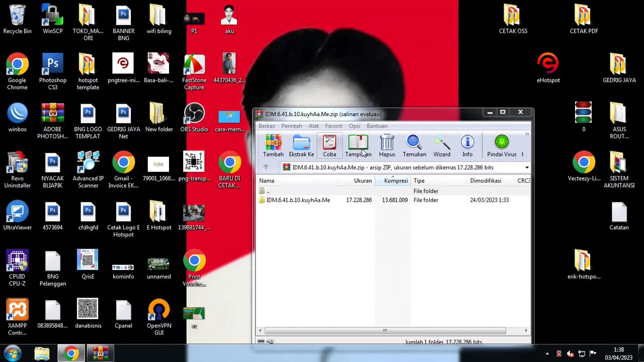Sort by the Kompresi column header

[393, 180]
